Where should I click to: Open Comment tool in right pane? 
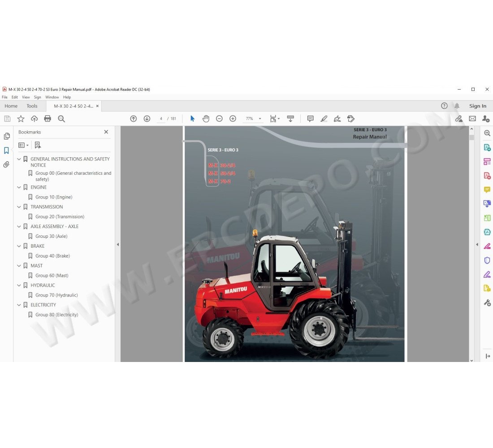pyautogui.click(x=487, y=190)
